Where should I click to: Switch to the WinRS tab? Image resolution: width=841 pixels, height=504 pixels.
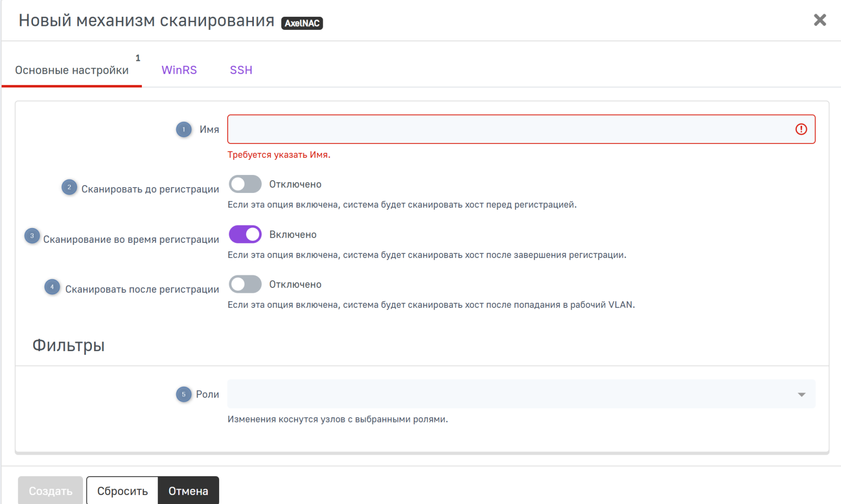click(179, 70)
